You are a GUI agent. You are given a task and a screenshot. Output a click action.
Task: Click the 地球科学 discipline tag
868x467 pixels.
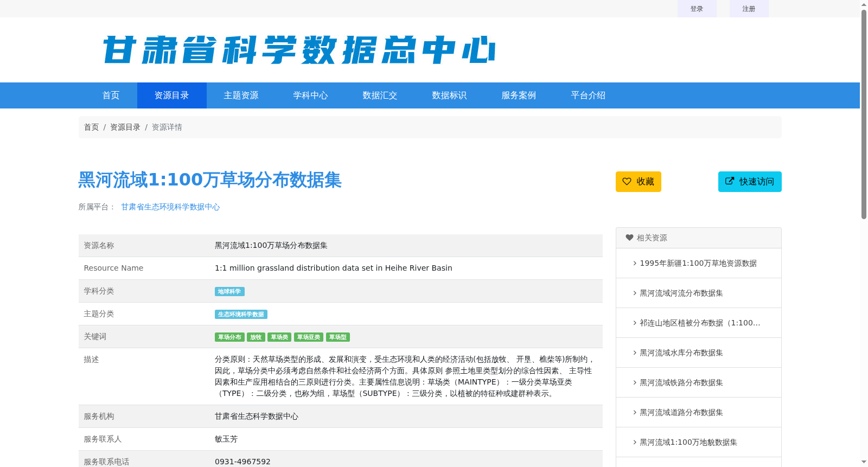click(x=229, y=292)
